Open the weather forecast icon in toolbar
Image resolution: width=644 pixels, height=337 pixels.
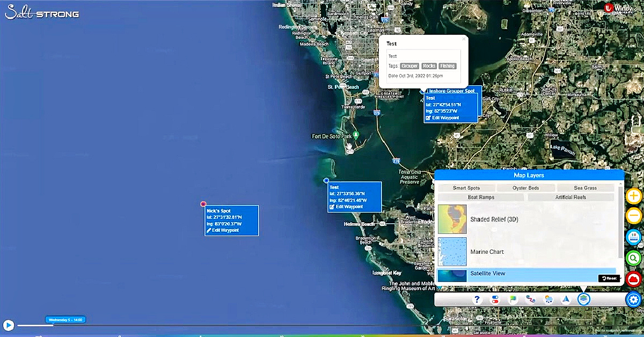548,300
